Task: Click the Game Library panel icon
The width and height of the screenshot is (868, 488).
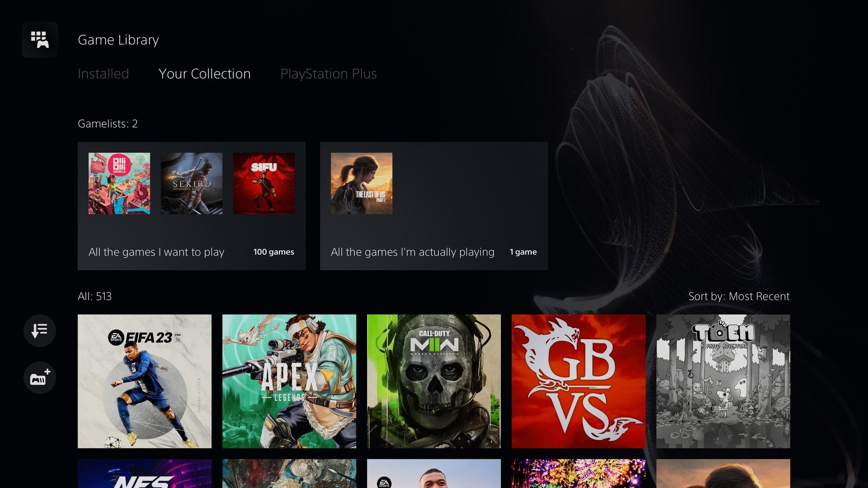Action: 40,39
